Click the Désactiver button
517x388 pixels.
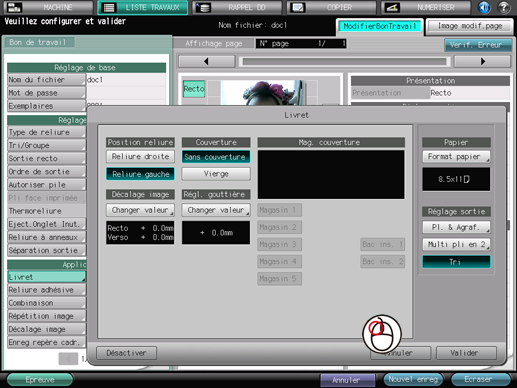pos(126,353)
